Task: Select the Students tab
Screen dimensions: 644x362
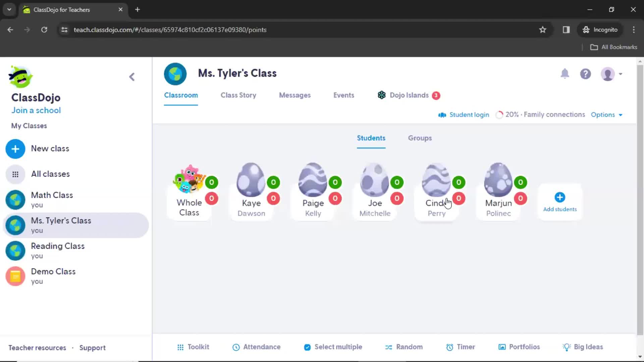Action: coord(371,138)
